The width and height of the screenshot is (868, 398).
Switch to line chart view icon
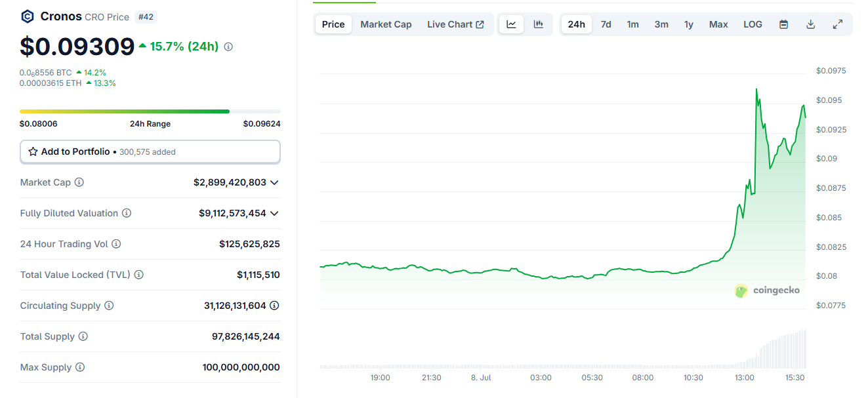coord(512,24)
